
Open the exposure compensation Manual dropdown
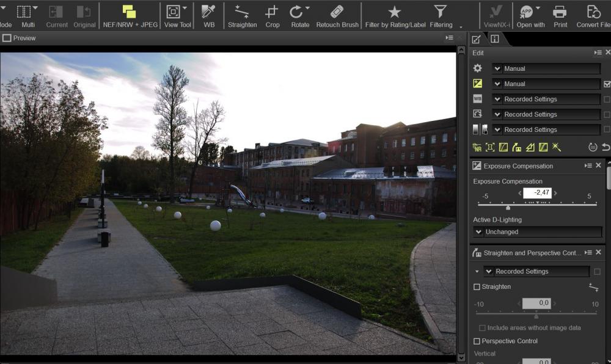click(x=546, y=84)
